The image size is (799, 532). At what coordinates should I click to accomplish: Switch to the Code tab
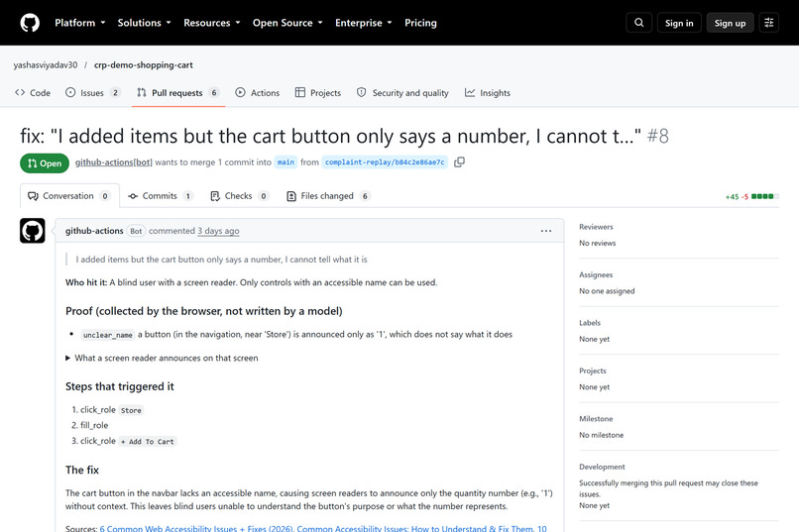click(x=33, y=93)
